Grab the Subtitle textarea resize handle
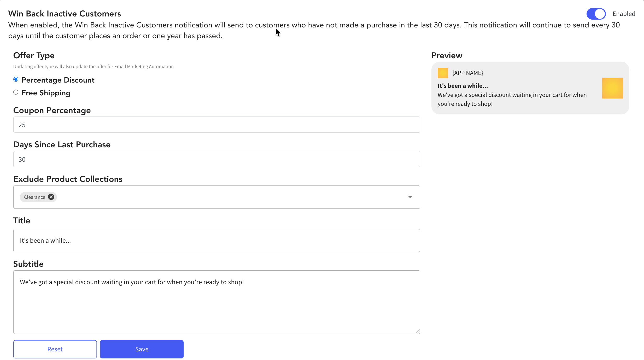Viewport: 644px width, 360px height. pyautogui.click(x=418, y=331)
